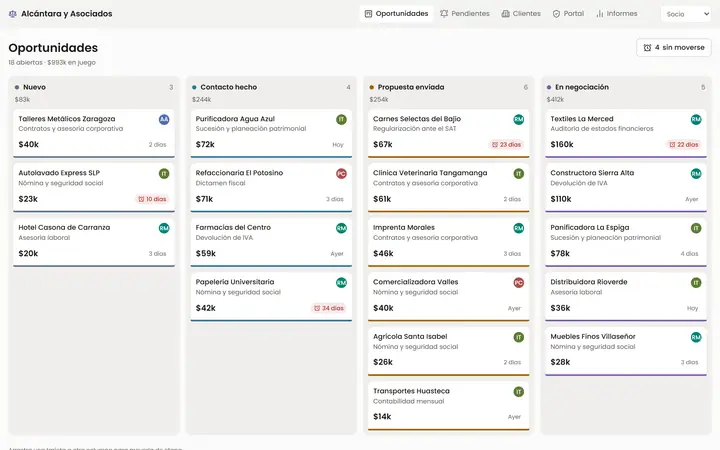Click the 10 días stale badge on Autolavado
The height and width of the screenshot is (450, 720).
coord(152,199)
